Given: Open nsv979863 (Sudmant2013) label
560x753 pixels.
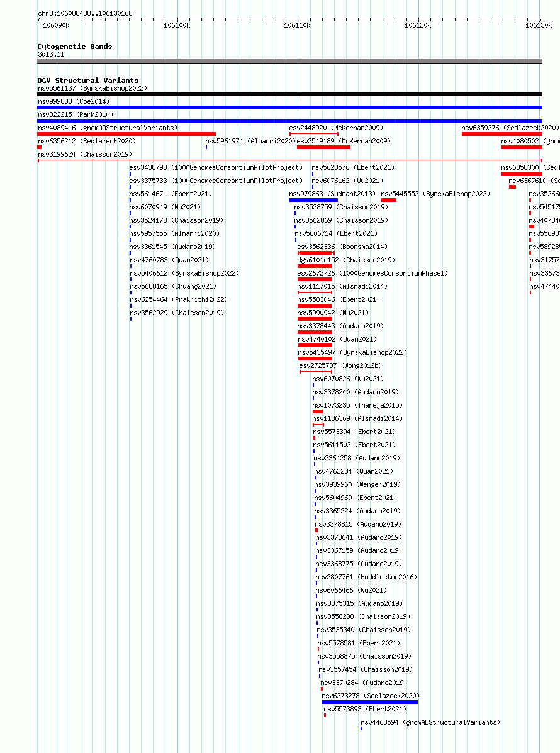Looking at the screenshot, I should coord(332,194).
